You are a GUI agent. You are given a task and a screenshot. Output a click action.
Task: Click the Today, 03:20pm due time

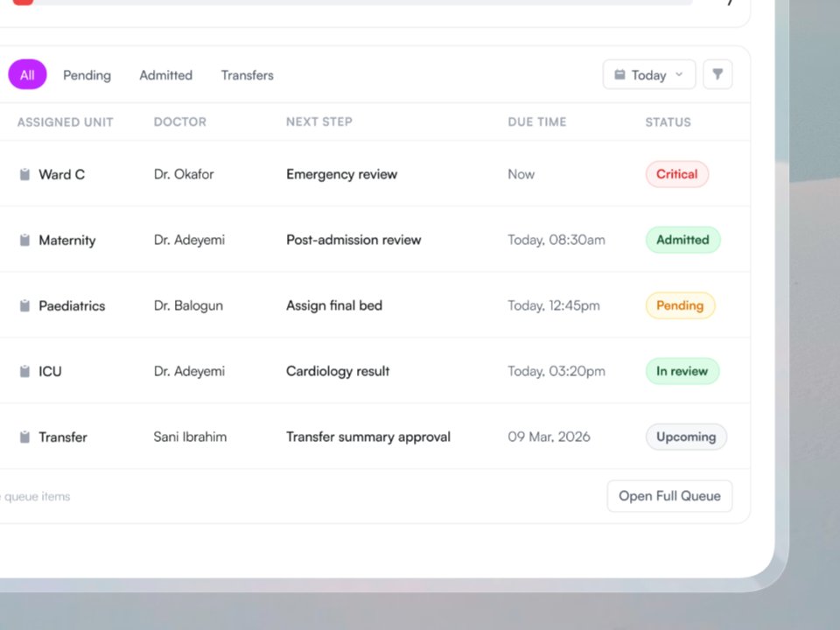point(556,371)
